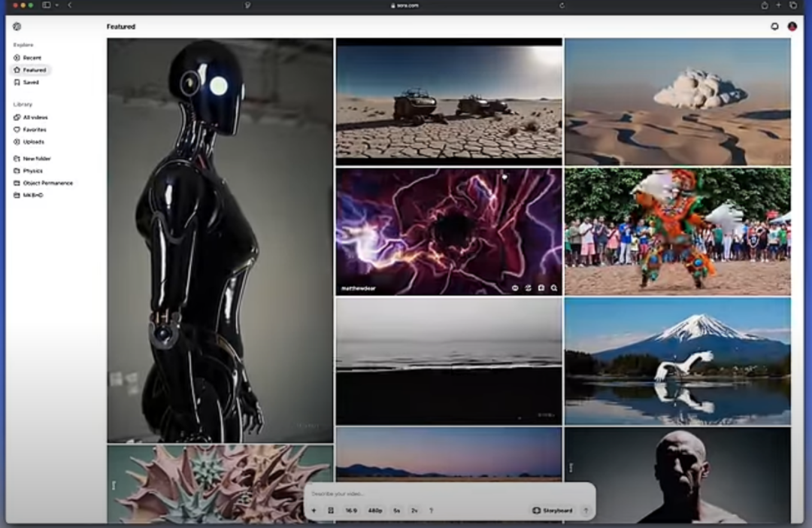Click the Safari reload page icon

[562, 5]
